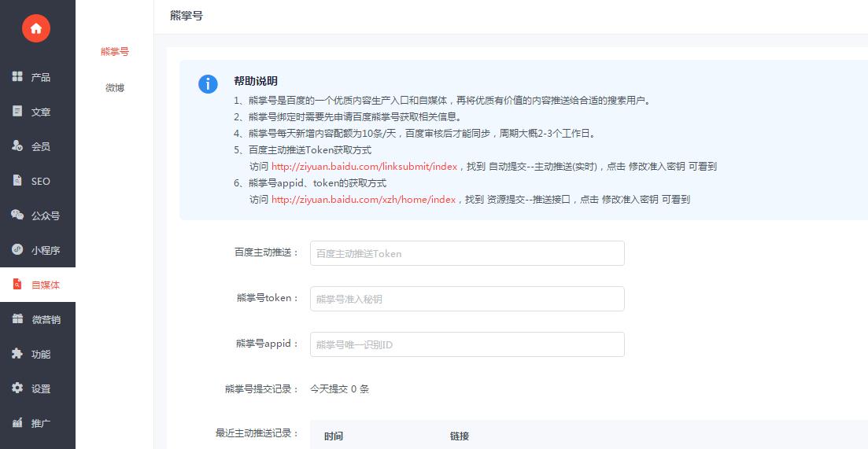Viewport: 868px width, 449px height.
Task: Click the 时间 column header
Action: click(334, 436)
